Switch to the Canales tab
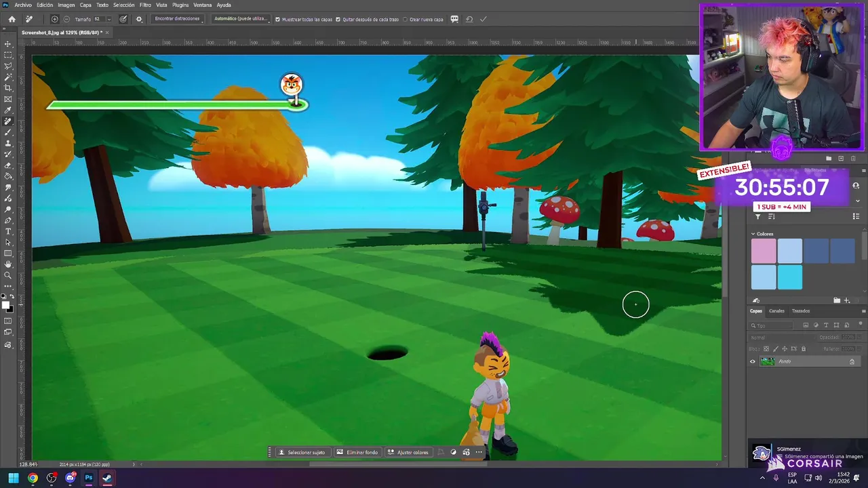The height and width of the screenshot is (488, 868). [x=776, y=311]
